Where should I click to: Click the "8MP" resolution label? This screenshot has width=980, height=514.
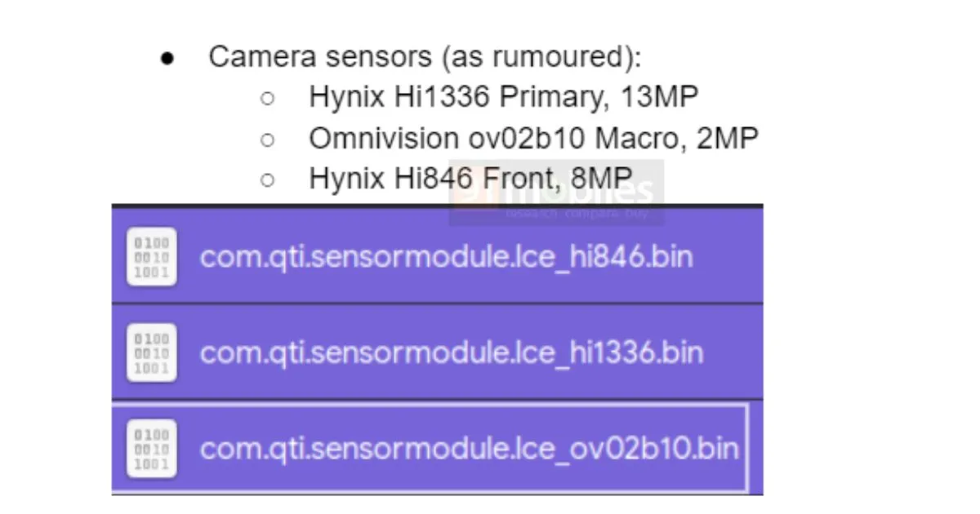tap(603, 178)
